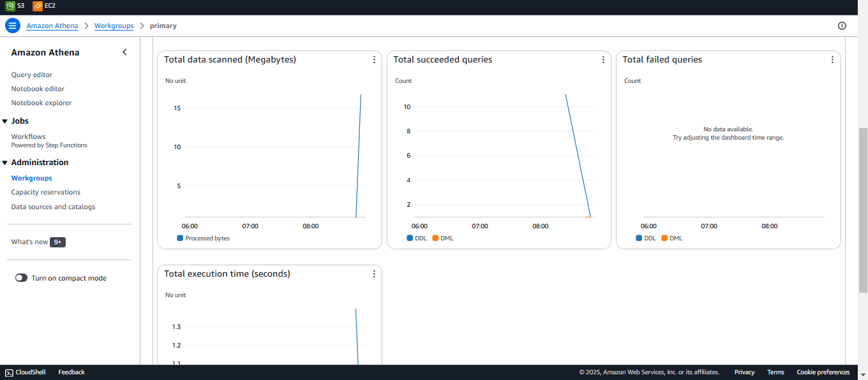Viewport: 868px width, 380px height.
Task: Collapse the Amazon Athena side navigation panel
Action: tap(124, 52)
